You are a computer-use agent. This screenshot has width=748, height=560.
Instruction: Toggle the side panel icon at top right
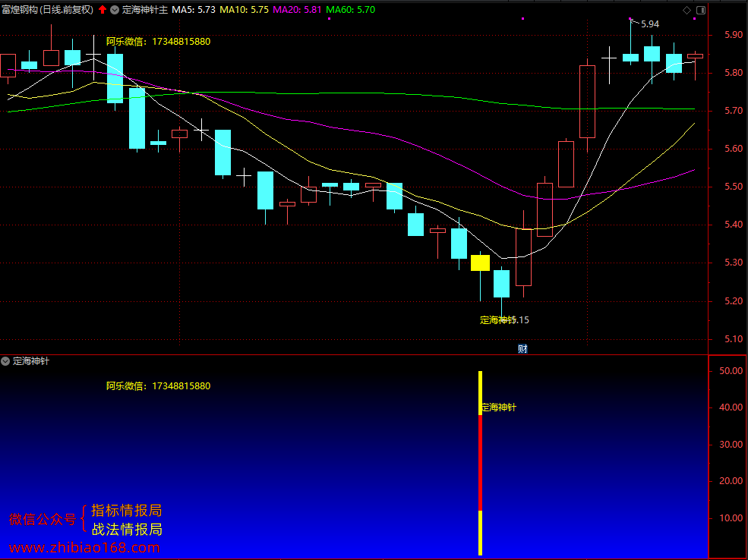point(701,10)
